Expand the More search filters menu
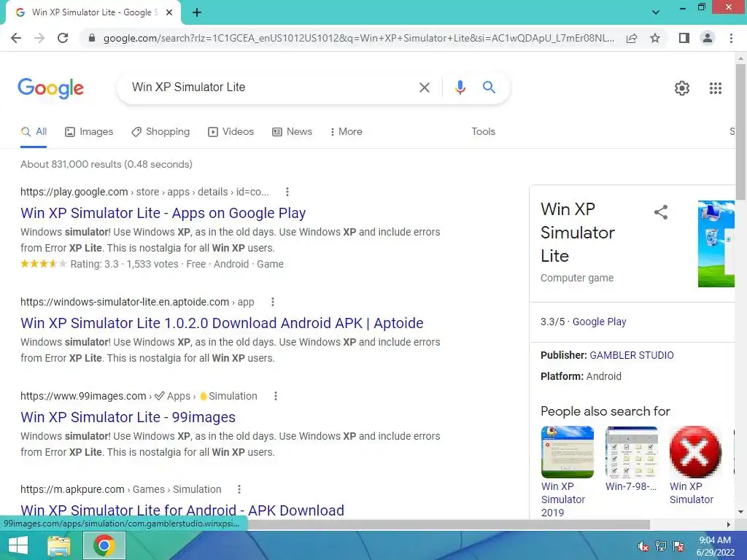This screenshot has width=747, height=560. pyautogui.click(x=347, y=132)
